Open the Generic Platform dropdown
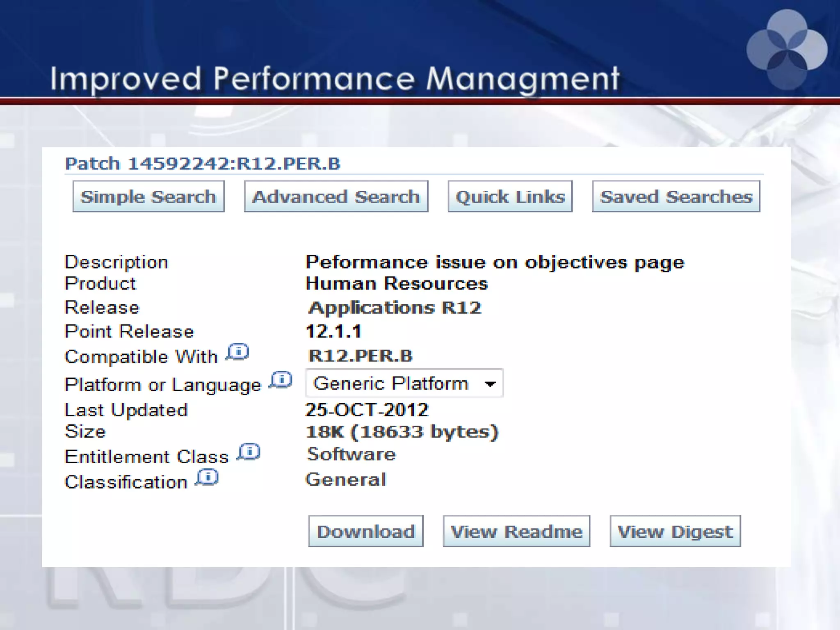 [404, 383]
